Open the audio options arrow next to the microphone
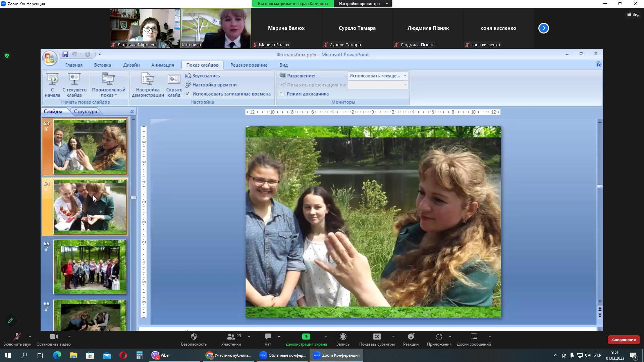The width and height of the screenshot is (644, 362). (30, 337)
